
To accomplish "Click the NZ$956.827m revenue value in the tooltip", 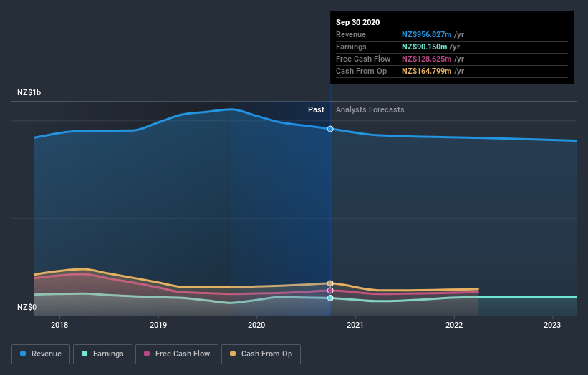I will click(427, 34).
